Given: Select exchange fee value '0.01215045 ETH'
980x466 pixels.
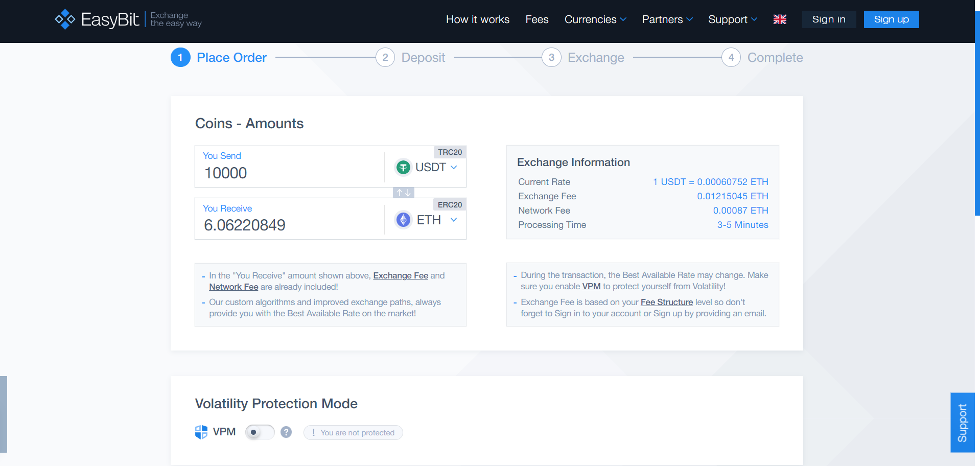Looking at the screenshot, I should coord(733,196).
